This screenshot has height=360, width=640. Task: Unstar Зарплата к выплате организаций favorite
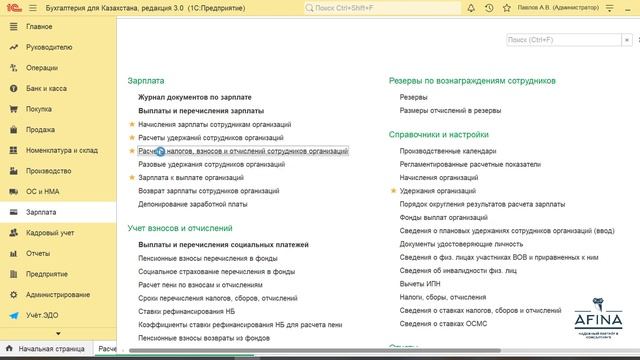(x=132, y=177)
